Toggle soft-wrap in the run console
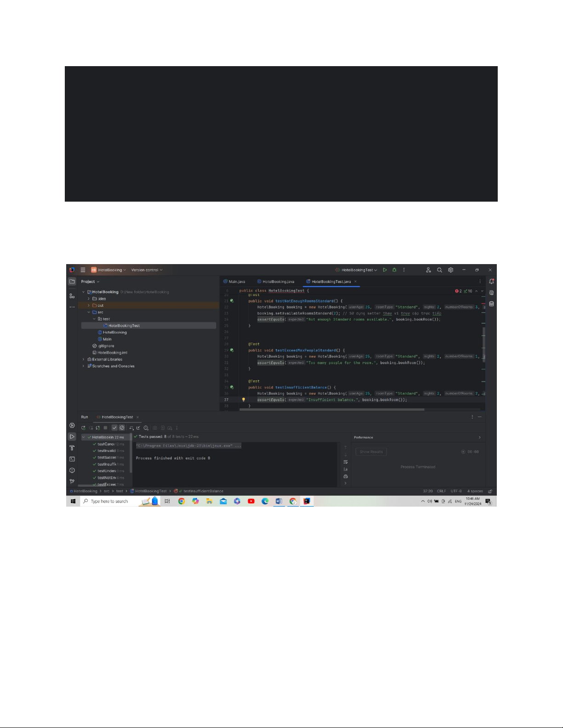 [x=346, y=462]
